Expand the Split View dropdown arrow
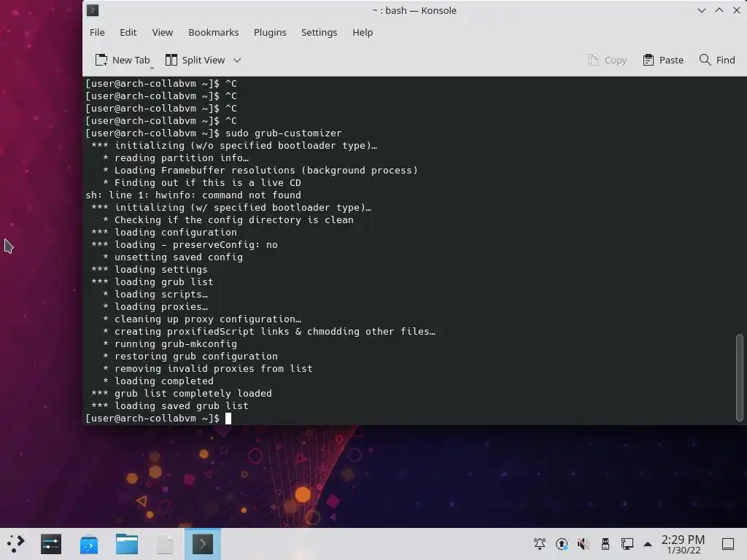The image size is (747, 560). click(237, 60)
